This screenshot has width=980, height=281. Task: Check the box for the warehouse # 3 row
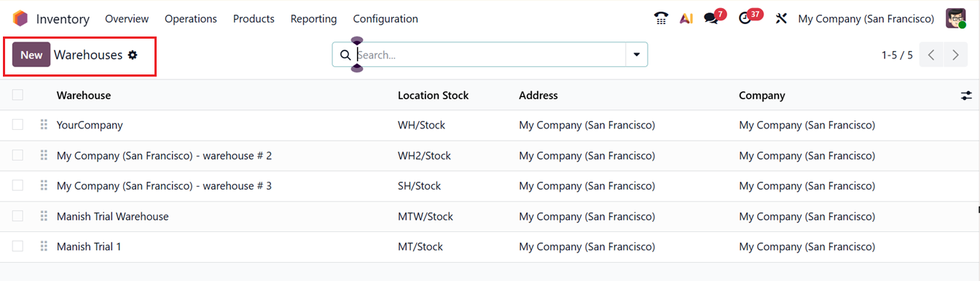tap(17, 186)
